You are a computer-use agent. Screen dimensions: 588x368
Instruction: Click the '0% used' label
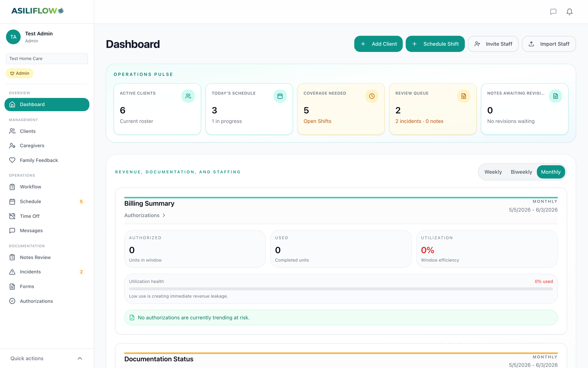coord(544,282)
